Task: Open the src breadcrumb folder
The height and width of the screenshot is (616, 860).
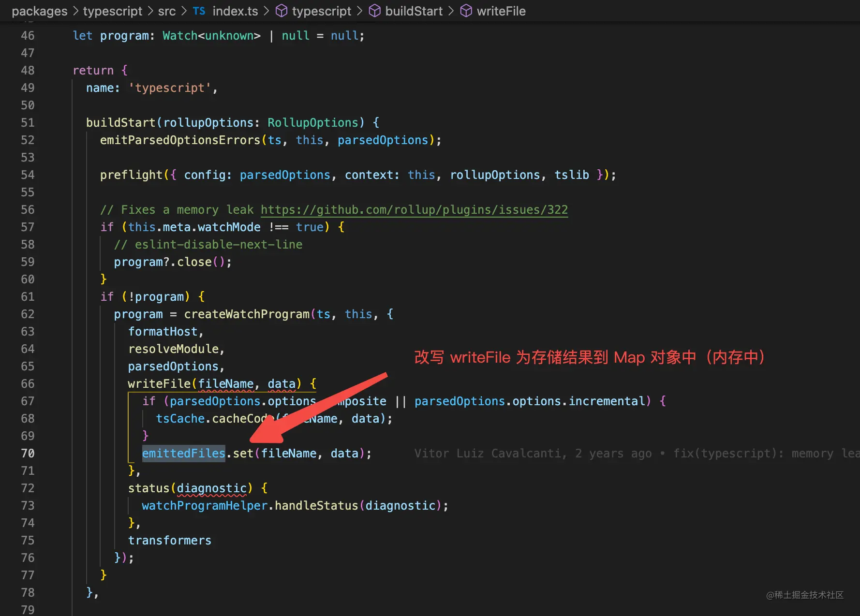Action: pyautogui.click(x=166, y=11)
